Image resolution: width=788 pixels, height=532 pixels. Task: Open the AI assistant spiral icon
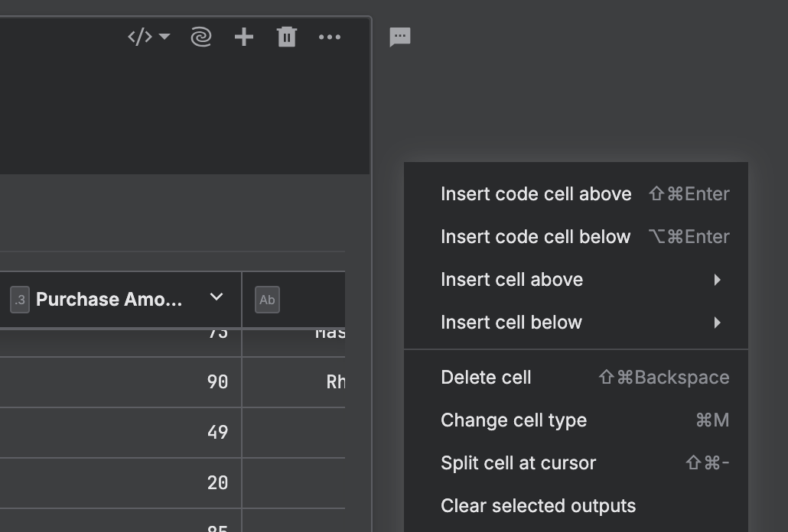coord(201,37)
